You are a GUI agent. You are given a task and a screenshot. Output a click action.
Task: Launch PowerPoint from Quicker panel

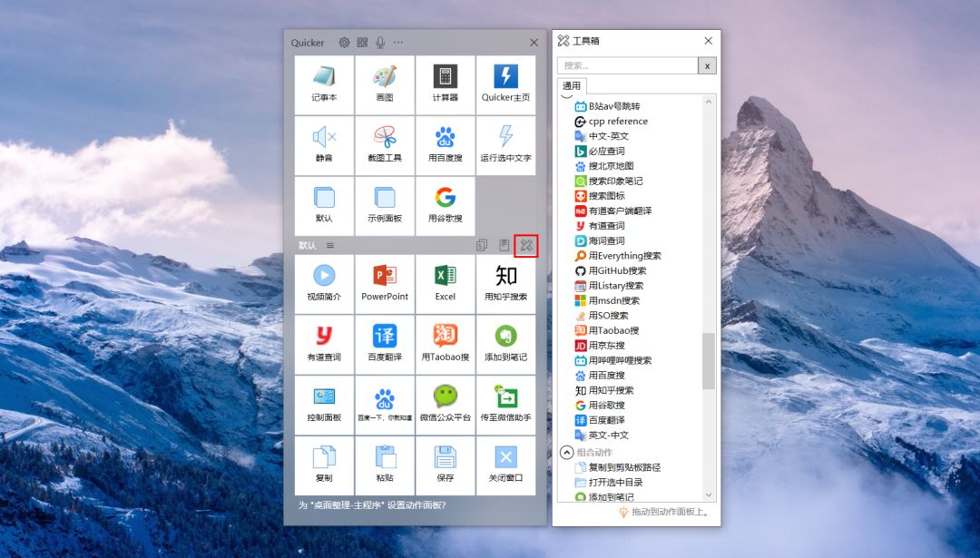point(385,284)
